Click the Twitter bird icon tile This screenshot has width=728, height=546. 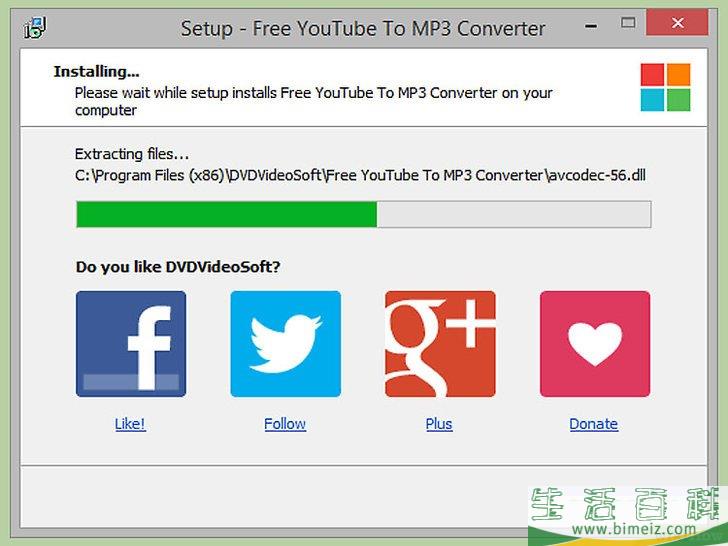coord(286,344)
